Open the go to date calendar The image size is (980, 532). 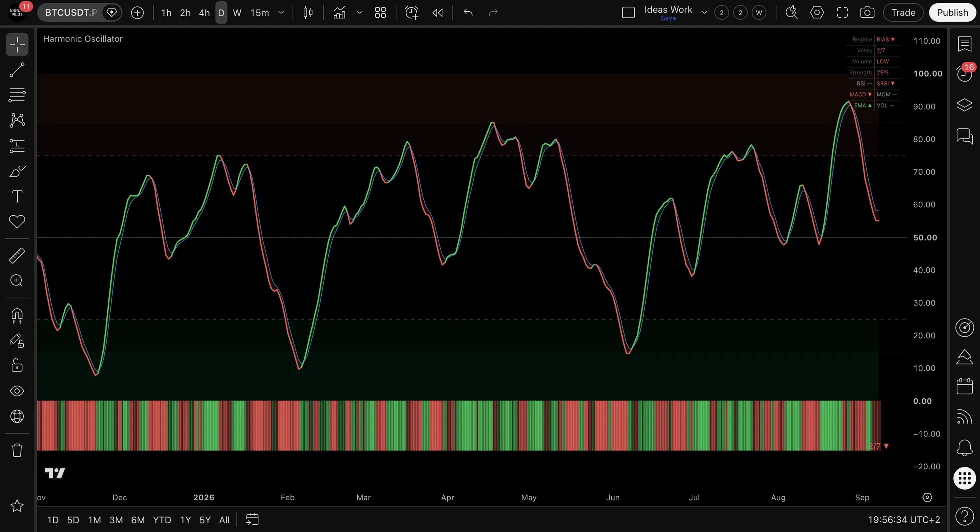252,520
